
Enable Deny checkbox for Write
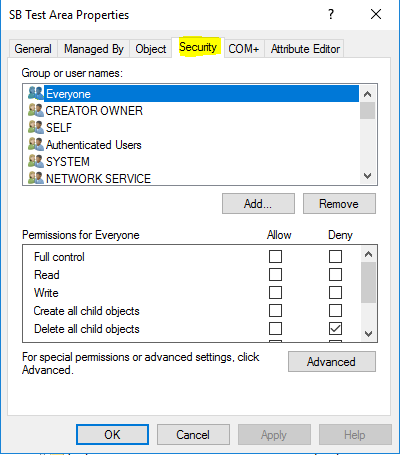335,293
